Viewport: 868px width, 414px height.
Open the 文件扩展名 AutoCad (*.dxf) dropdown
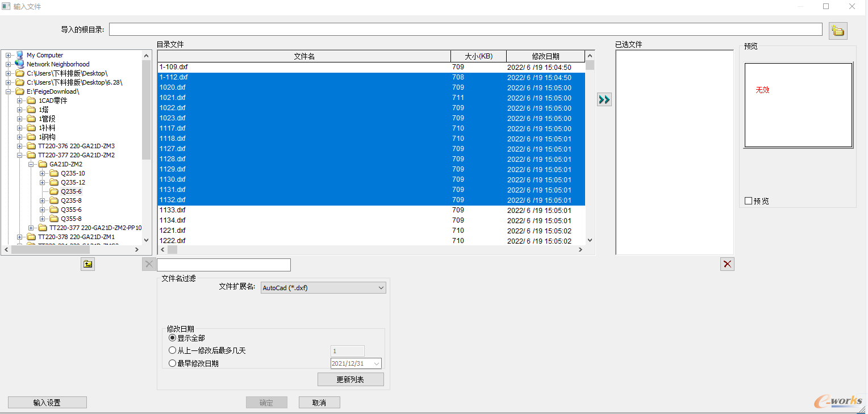pyautogui.click(x=323, y=288)
